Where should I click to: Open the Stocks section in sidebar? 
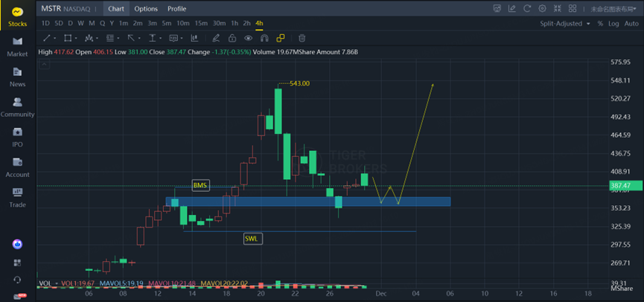[x=17, y=17]
